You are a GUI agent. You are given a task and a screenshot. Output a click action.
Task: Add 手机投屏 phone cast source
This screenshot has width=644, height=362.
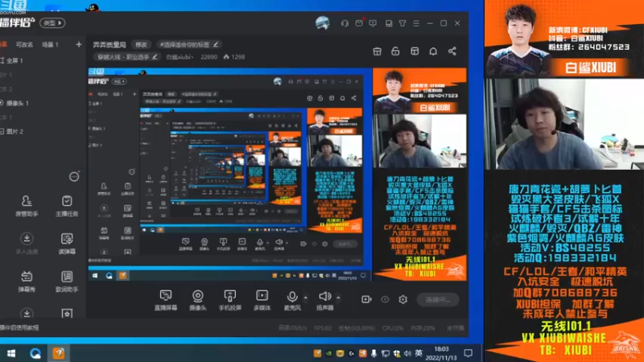pyautogui.click(x=230, y=300)
